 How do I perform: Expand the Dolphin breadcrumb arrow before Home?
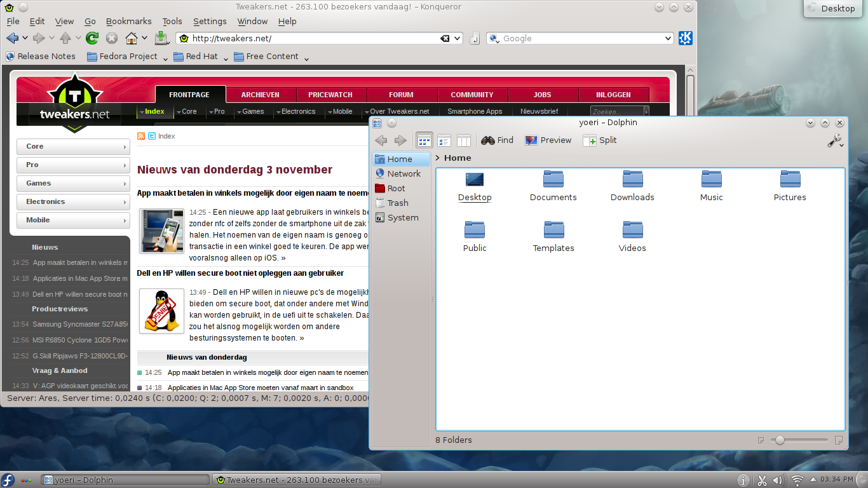point(438,158)
